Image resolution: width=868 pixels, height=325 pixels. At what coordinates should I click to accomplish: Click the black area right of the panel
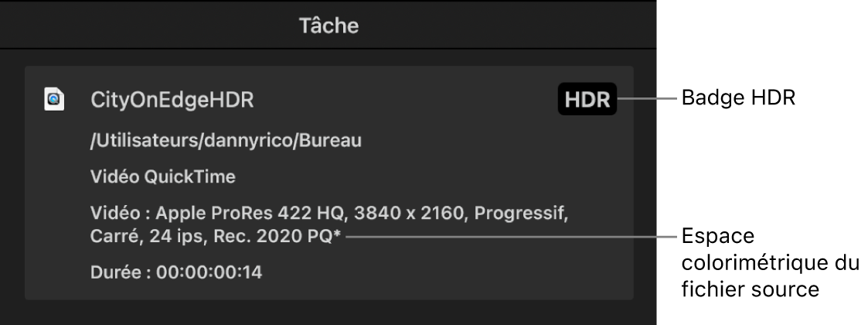tap(765, 170)
